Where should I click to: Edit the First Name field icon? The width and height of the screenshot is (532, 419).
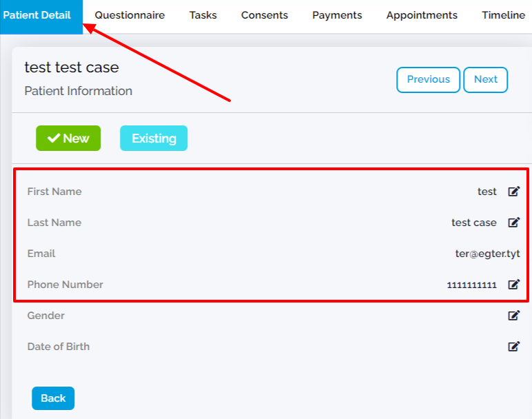coord(513,192)
